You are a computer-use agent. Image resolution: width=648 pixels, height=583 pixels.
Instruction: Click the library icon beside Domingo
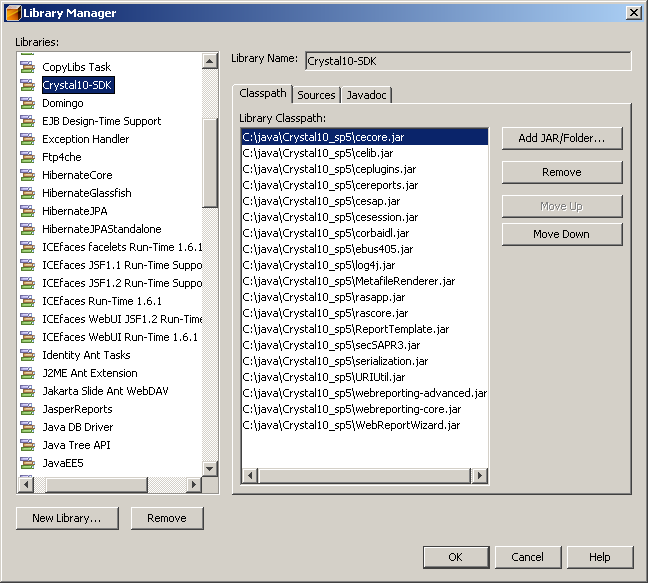point(28,103)
